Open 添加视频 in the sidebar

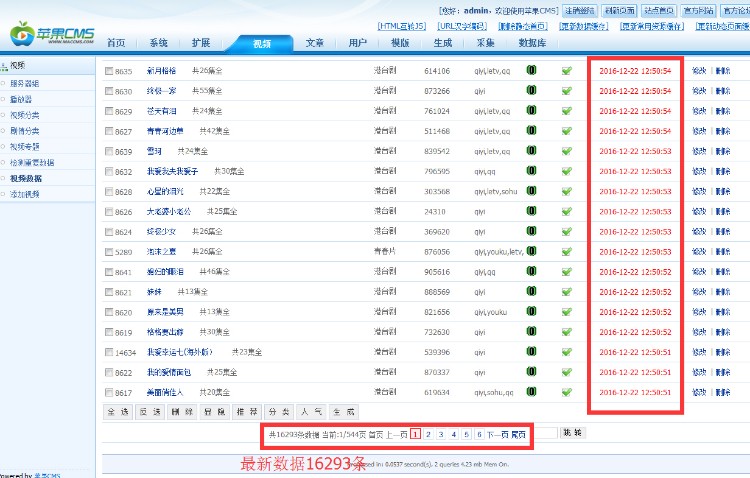pos(24,194)
